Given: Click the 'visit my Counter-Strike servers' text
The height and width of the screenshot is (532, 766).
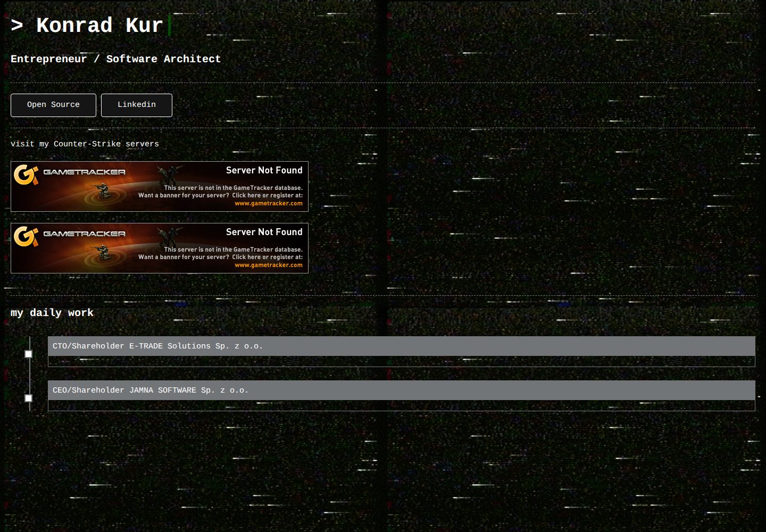Looking at the screenshot, I should (85, 144).
